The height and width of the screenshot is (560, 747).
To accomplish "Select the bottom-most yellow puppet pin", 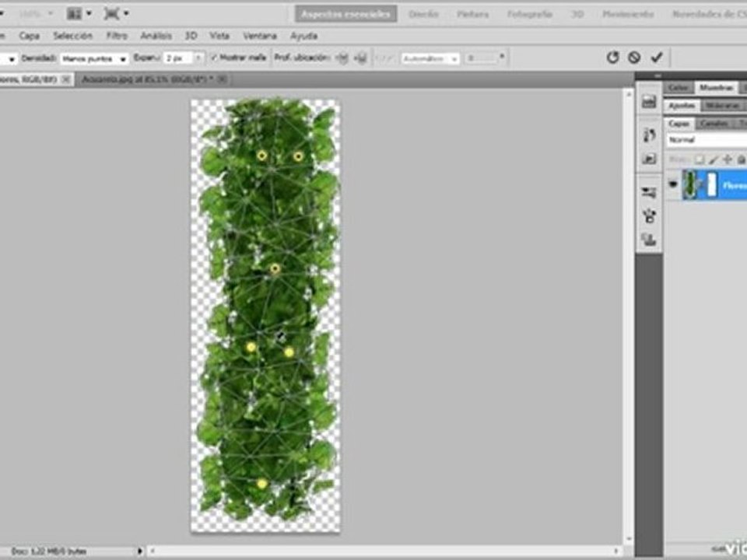I will [262, 484].
